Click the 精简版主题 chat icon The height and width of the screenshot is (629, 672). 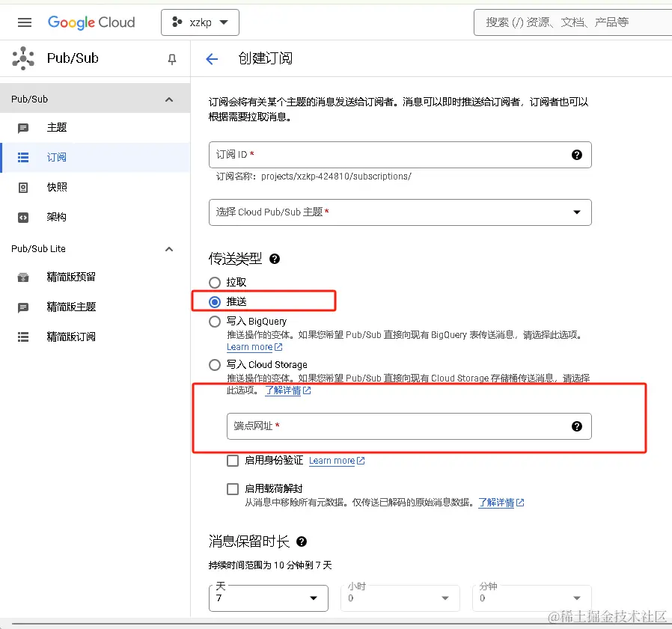pos(23,307)
